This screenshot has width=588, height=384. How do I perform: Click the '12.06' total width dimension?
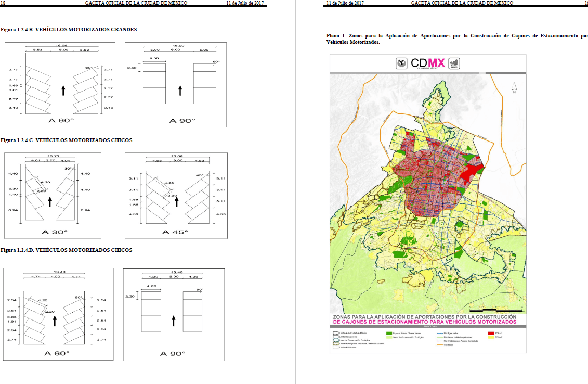[x=177, y=156]
